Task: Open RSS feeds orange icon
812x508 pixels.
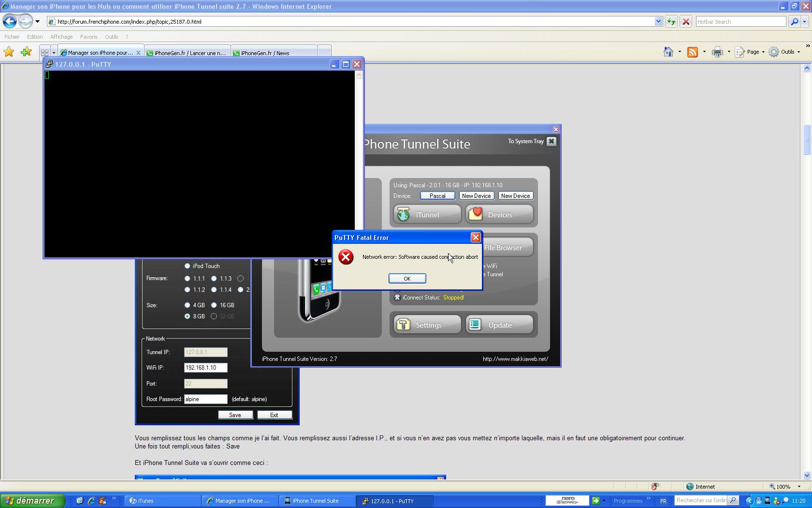Action: click(x=692, y=52)
